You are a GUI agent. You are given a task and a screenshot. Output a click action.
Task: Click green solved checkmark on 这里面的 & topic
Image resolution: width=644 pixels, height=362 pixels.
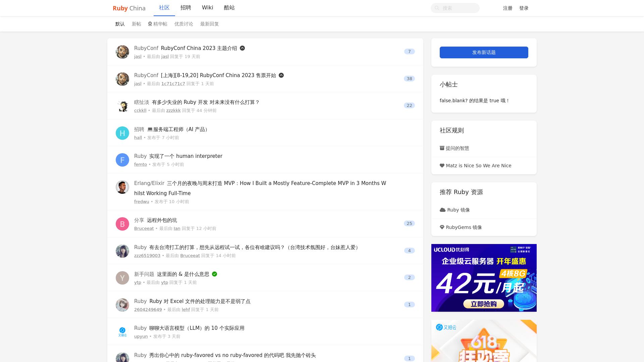click(x=214, y=274)
